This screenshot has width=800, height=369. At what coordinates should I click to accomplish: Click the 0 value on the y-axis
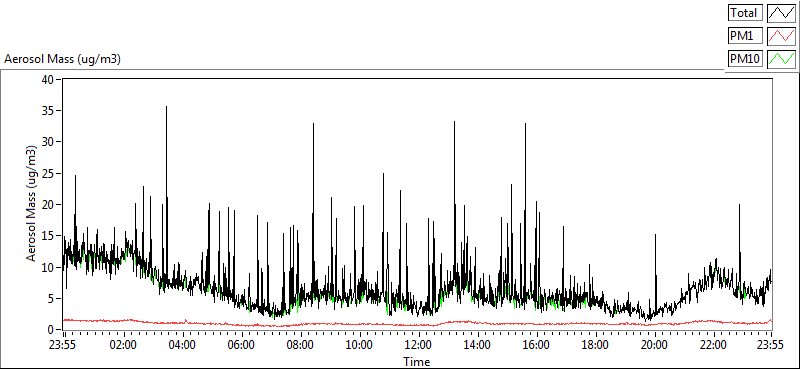(x=52, y=330)
